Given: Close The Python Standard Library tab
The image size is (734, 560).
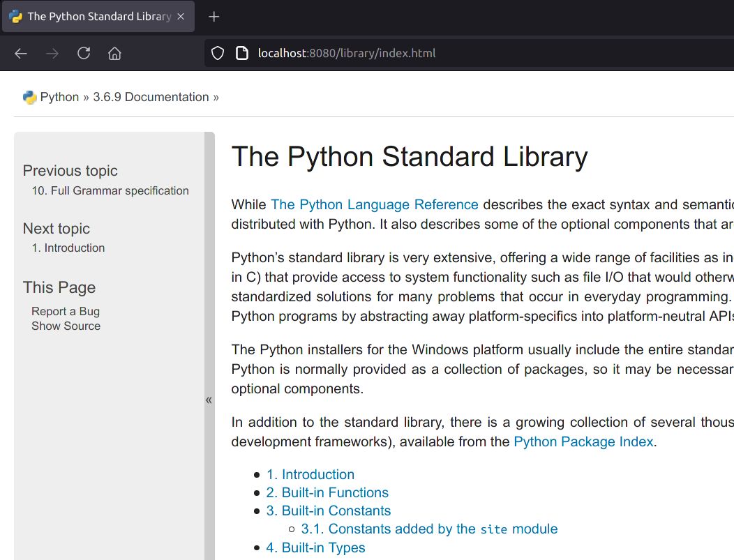Looking at the screenshot, I should (x=181, y=16).
